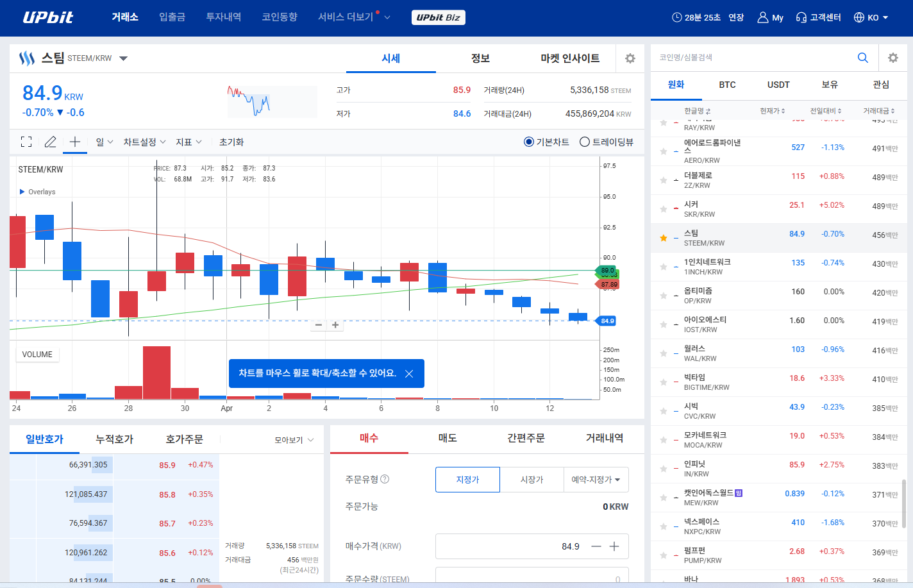Switch to the 누적호가 tab
913x588 pixels.
coord(115,439)
